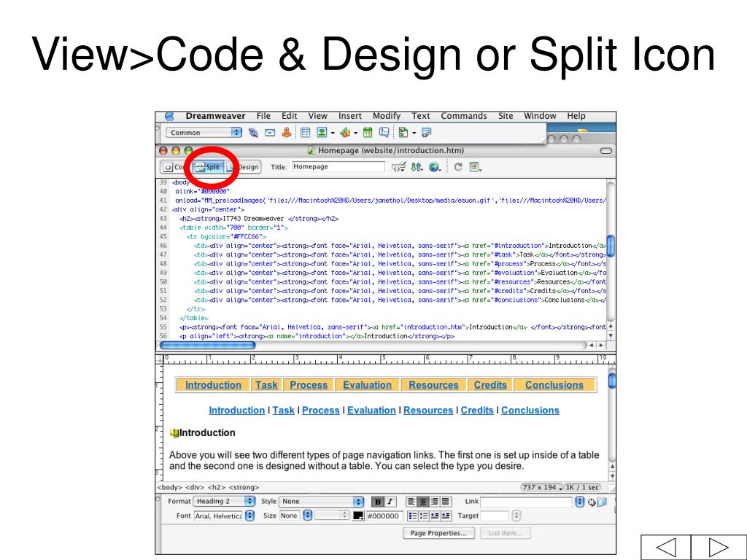Click the Tag Chooser icon

(x=426, y=133)
